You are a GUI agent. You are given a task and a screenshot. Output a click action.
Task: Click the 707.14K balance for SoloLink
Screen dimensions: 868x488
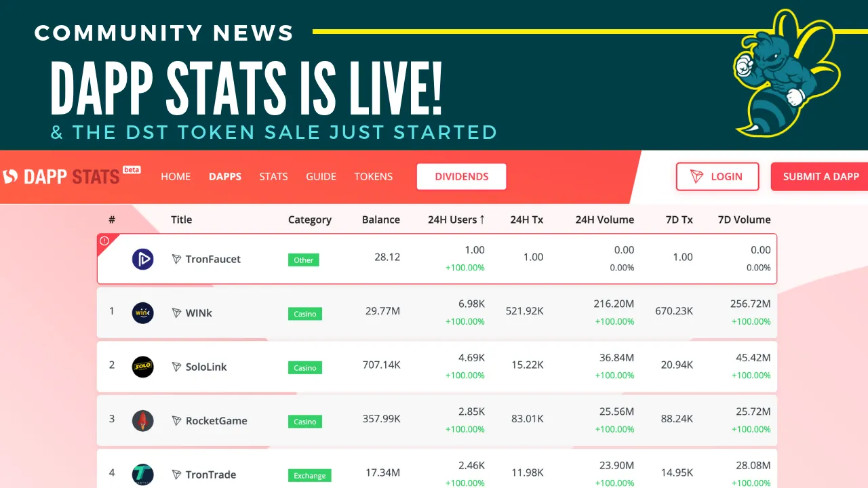click(382, 365)
